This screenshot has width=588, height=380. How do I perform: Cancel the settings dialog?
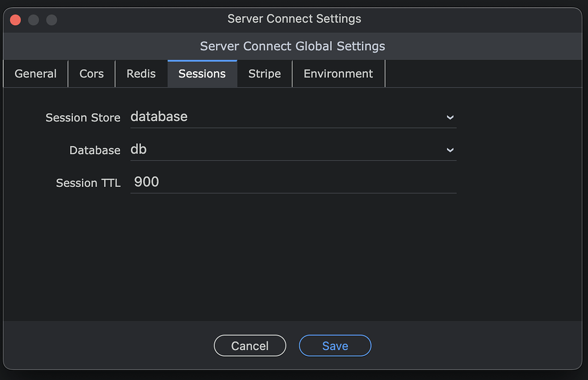click(x=250, y=346)
